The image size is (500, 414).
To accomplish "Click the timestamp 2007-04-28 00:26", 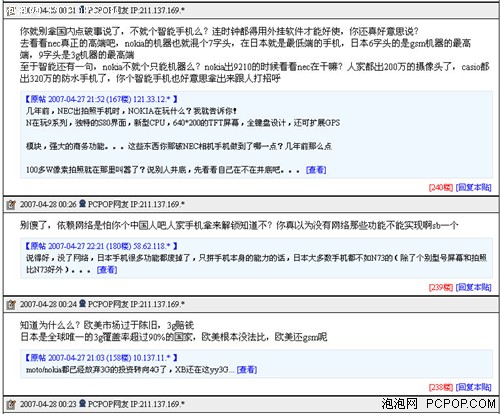I will (x=48, y=204).
